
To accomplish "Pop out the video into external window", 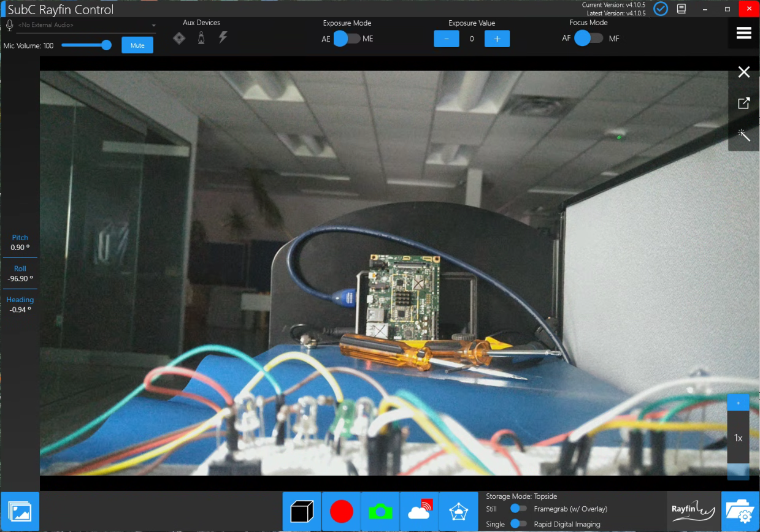I will tap(743, 103).
